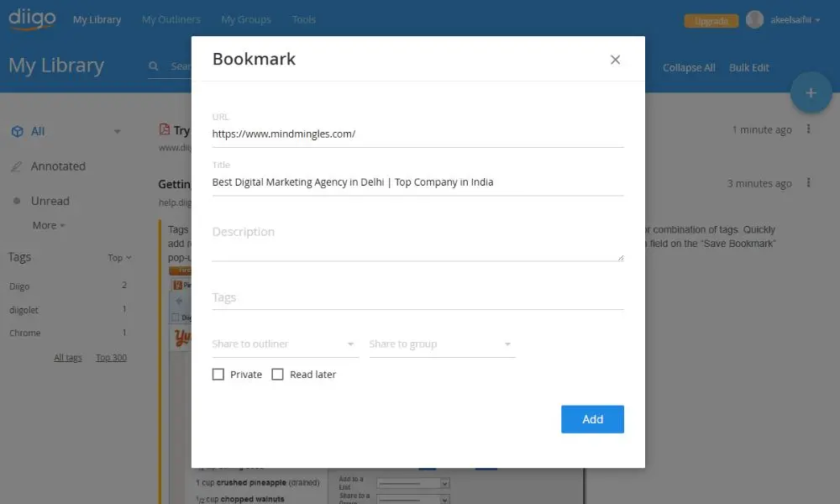
Task: Click the search magnifier icon
Action: [x=153, y=66]
